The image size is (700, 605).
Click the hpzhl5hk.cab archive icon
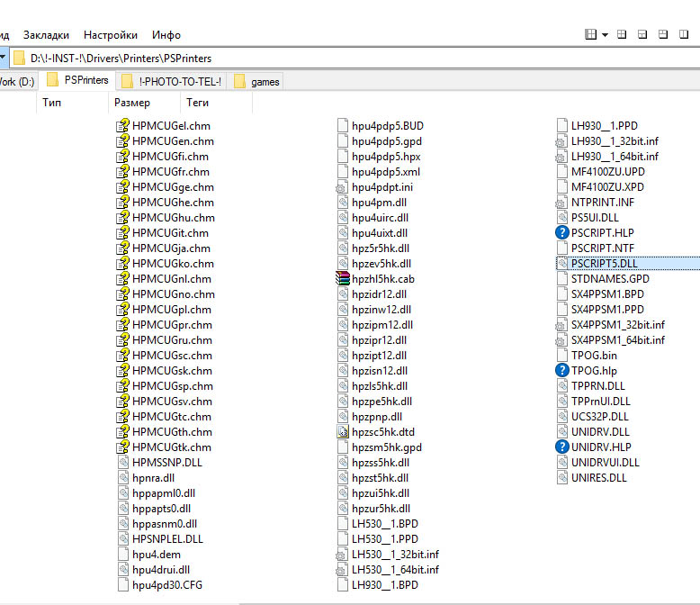click(343, 279)
